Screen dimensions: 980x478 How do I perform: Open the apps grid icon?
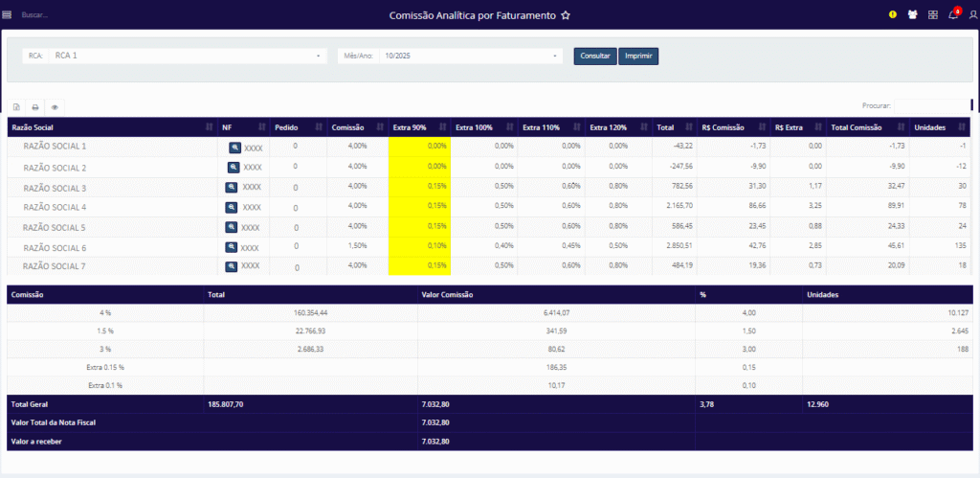click(933, 15)
